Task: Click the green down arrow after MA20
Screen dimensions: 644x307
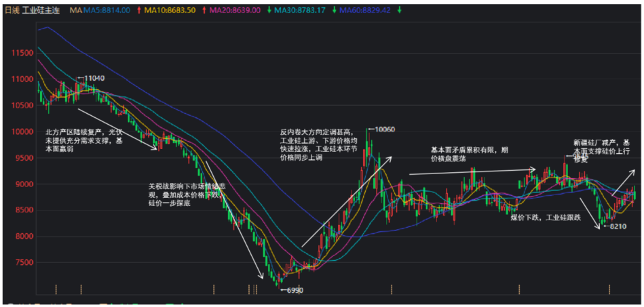Action: coord(269,11)
